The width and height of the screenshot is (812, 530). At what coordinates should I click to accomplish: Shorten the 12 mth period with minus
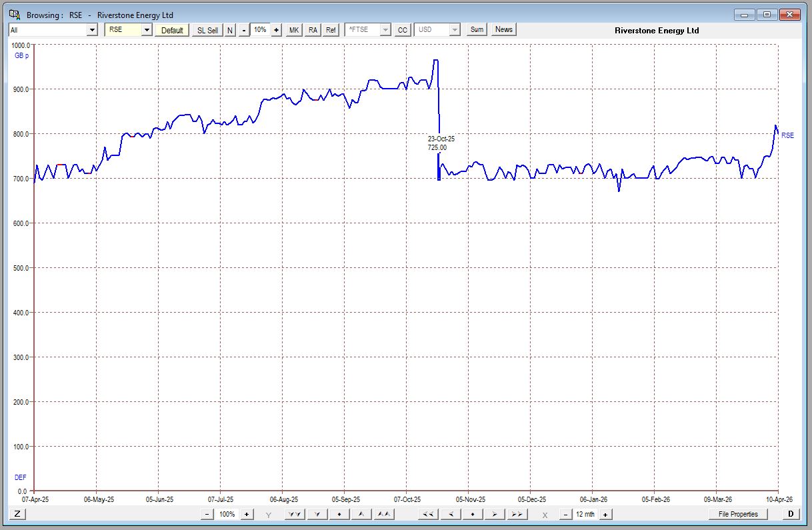click(565, 514)
